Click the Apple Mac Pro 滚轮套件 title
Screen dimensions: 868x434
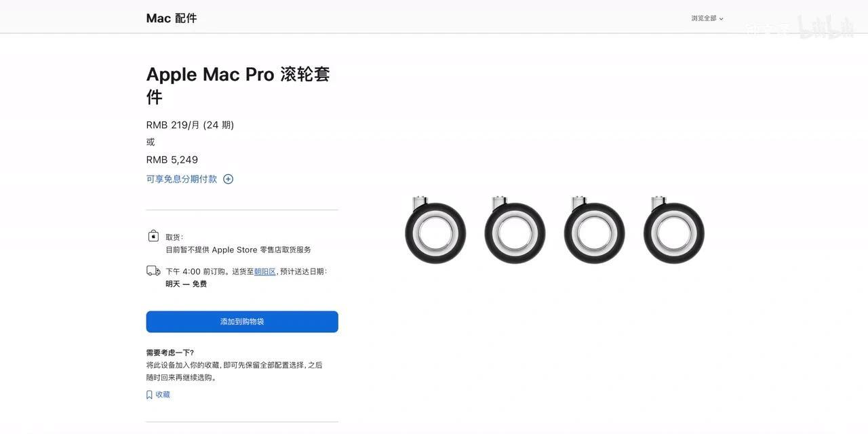pyautogui.click(x=238, y=85)
